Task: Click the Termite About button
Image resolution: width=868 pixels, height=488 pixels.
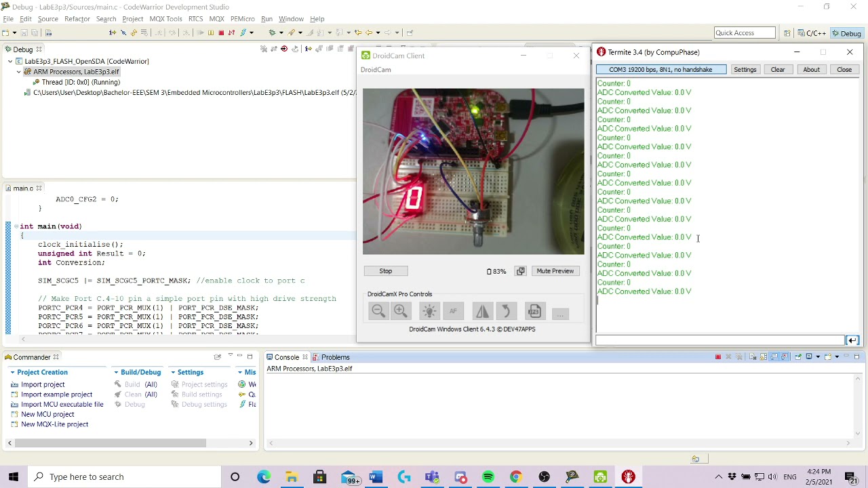Action: click(811, 69)
